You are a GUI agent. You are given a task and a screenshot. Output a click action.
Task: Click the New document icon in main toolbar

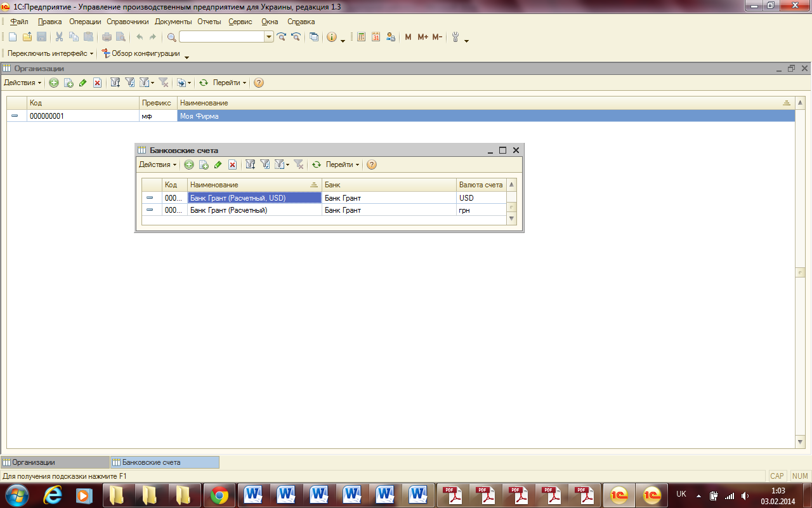point(13,37)
